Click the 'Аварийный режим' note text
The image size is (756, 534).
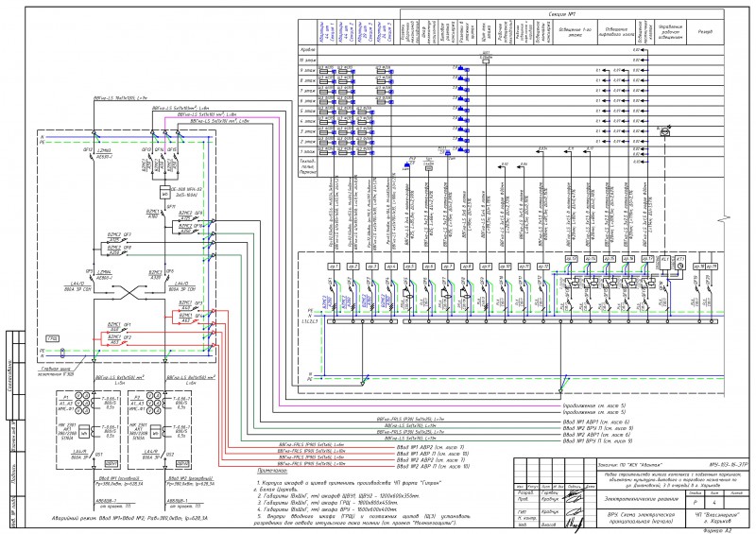(x=129, y=518)
